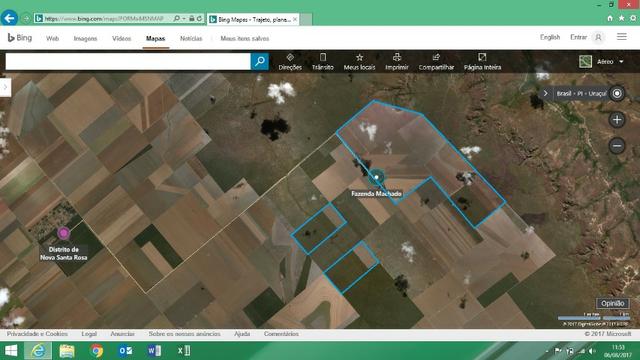Zoom in with the plus button
640x360 pixels.
pyautogui.click(x=617, y=120)
